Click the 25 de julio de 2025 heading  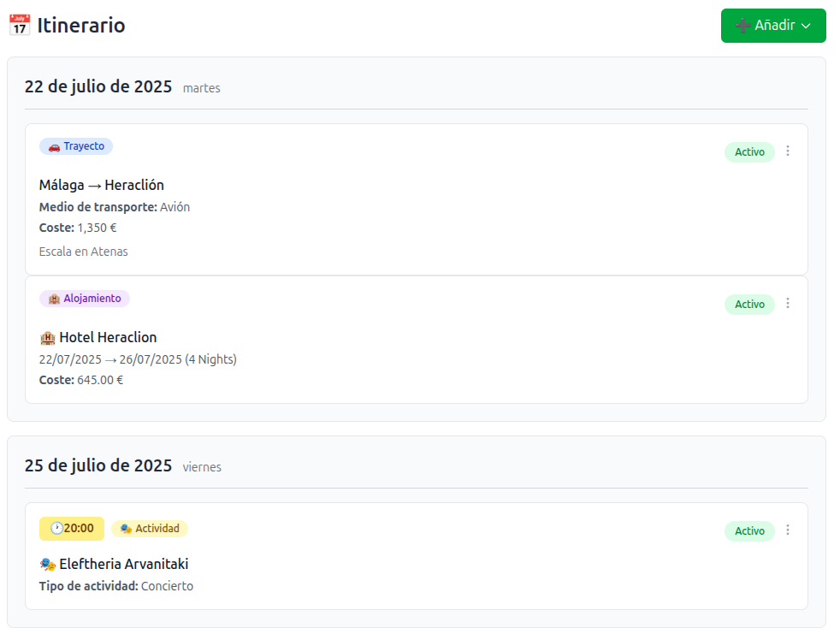pos(98,465)
